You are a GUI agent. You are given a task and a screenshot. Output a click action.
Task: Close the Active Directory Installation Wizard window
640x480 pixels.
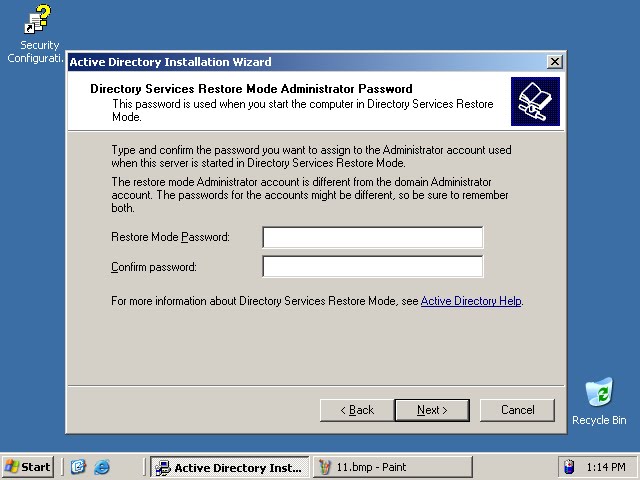[x=554, y=62]
